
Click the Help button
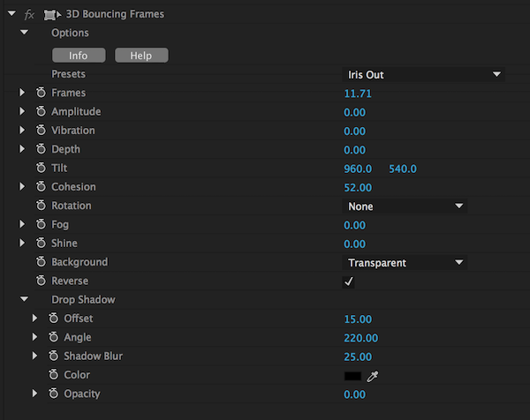pyautogui.click(x=141, y=55)
